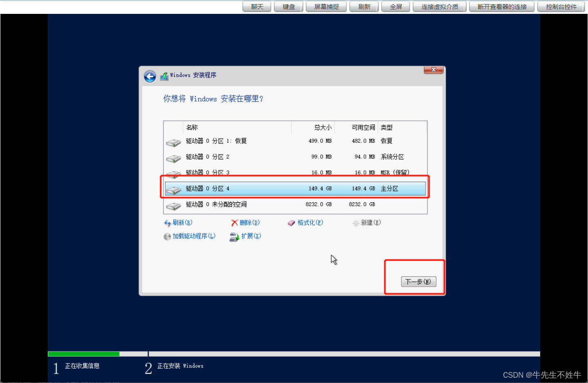Screen dimensions: 588x383
Task: Click the 新建(E) link
Action: [x=371, y=223]
